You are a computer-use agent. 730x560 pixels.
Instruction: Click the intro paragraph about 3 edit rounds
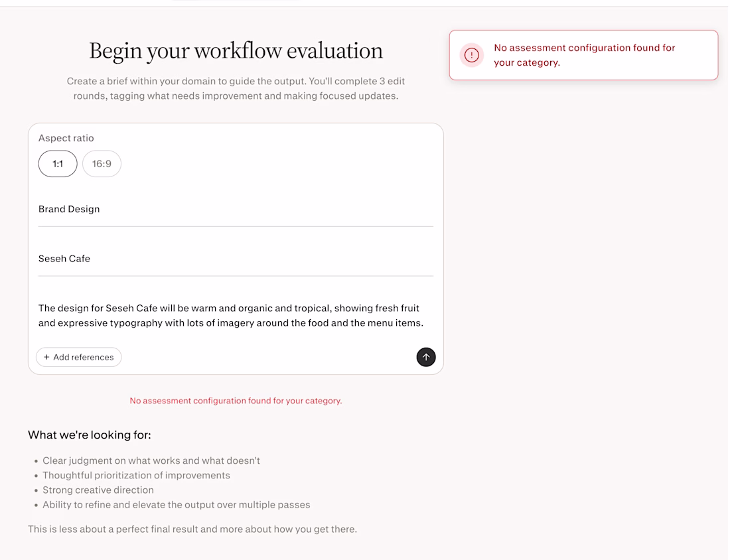pos(236,88)
